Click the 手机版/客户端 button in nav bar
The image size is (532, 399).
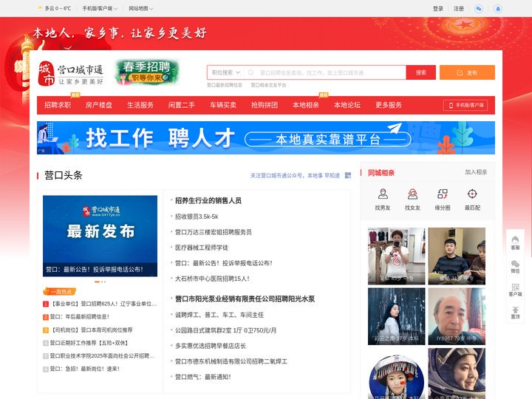tap(465, 105)
